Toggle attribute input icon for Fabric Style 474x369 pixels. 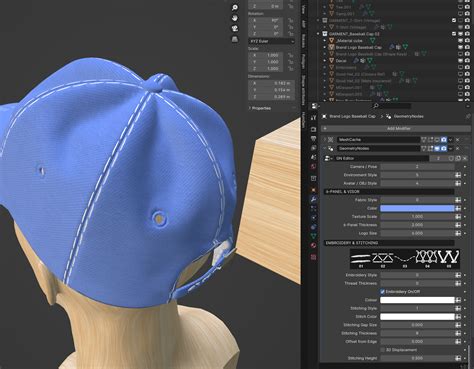pyautogui.click(x=458, y=200)
